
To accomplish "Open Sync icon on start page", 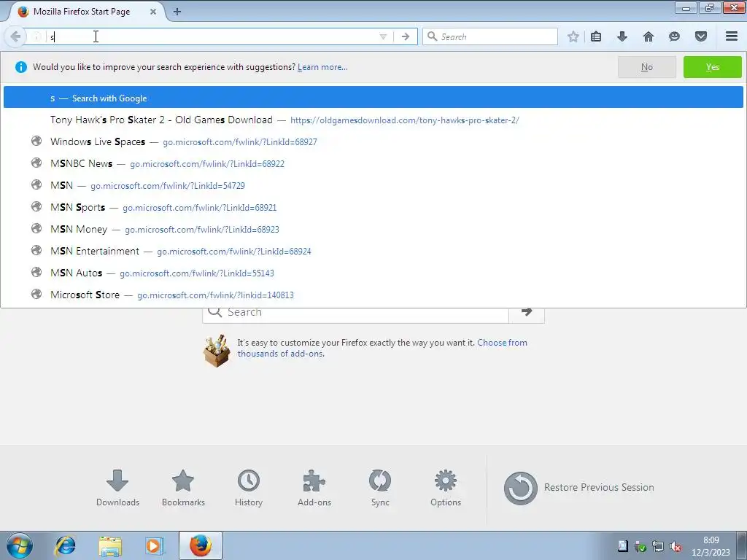I will pyautogui.click(x=379, y=488).
